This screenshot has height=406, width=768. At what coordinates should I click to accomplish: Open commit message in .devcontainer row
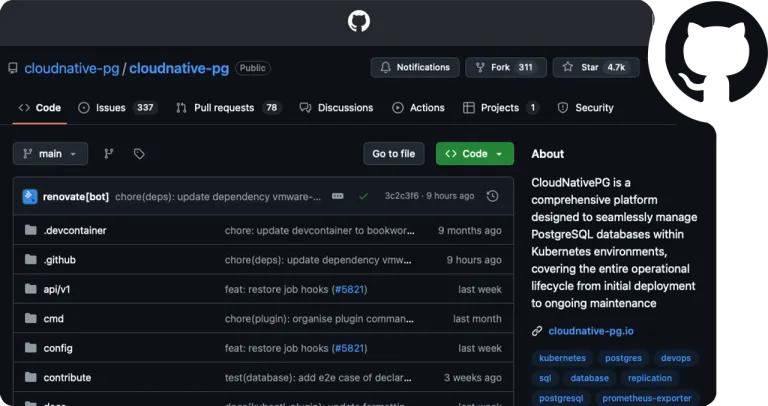319,231
